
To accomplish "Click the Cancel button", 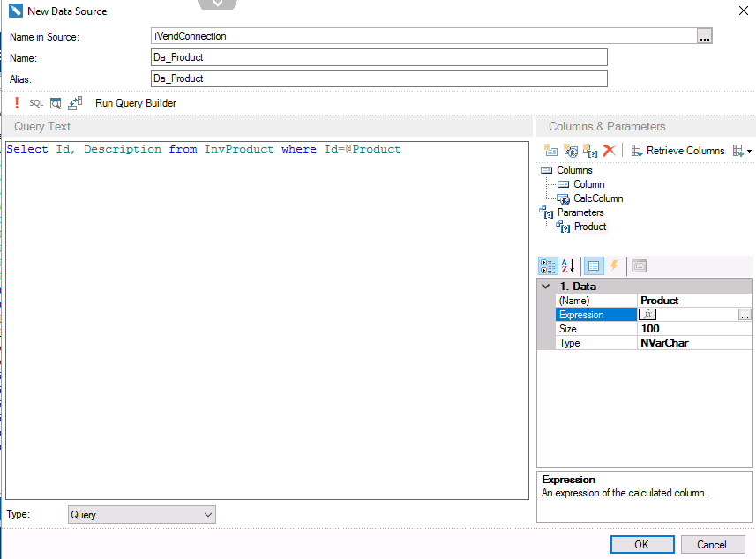I will 712,545.
